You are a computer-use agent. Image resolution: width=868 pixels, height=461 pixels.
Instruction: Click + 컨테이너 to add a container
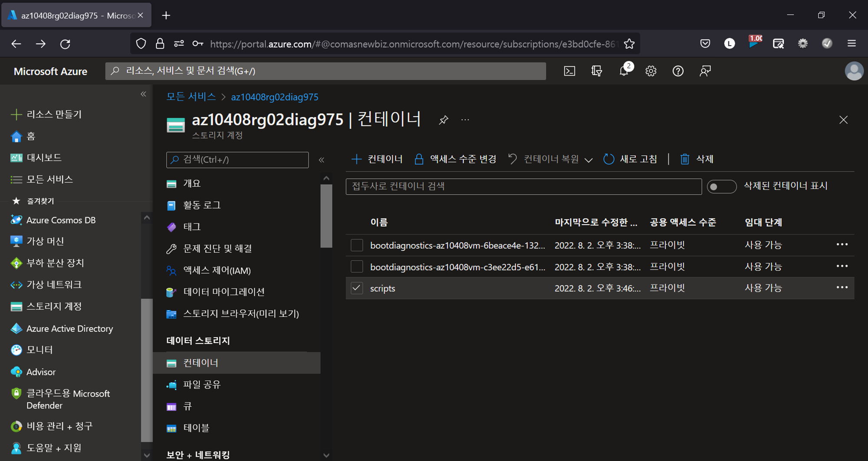(x=377, y=159)
